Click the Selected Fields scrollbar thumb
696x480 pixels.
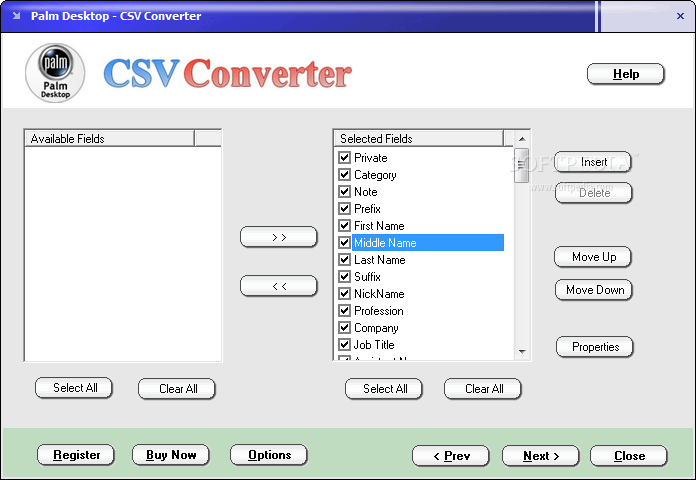tap(522, 166)
